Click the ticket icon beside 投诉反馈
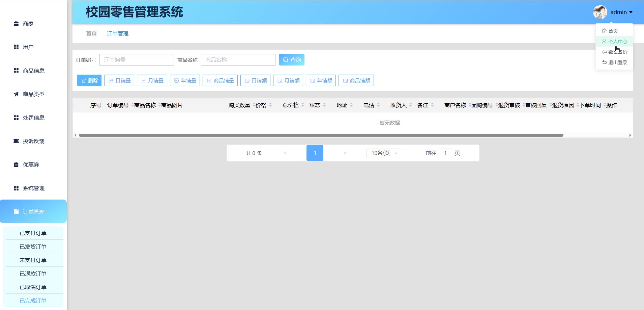Screen dimensions: 644x310 (16, 141)
